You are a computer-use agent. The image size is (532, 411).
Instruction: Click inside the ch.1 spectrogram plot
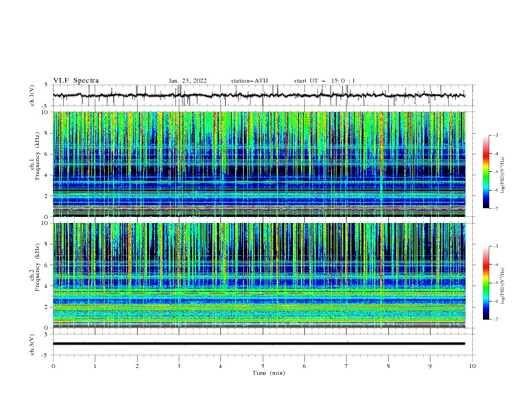click(x=259, y=164)
